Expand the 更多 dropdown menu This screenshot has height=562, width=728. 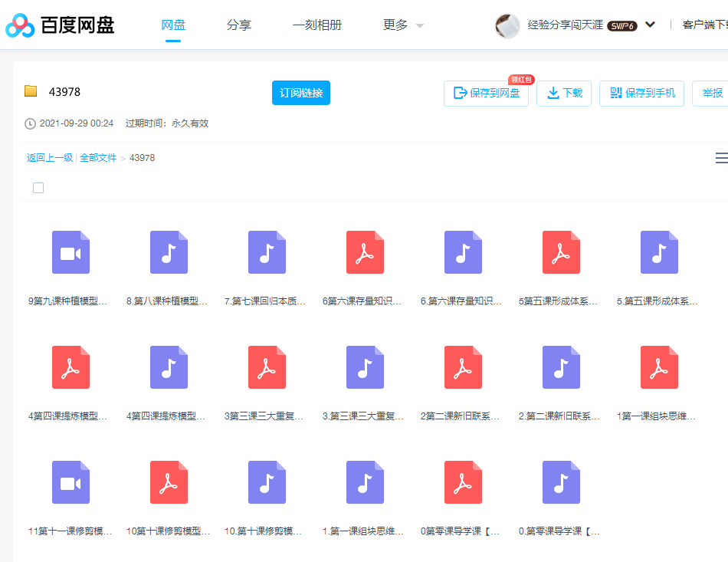403,25
